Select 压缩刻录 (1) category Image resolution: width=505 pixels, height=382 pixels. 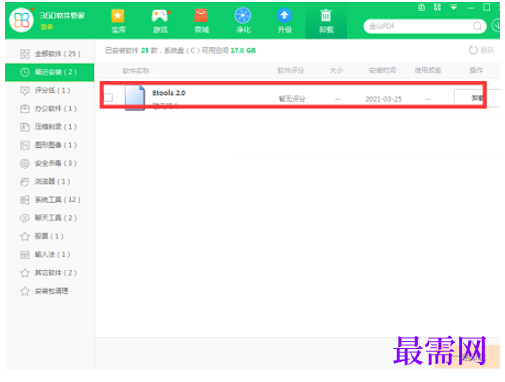pos(50,127)
